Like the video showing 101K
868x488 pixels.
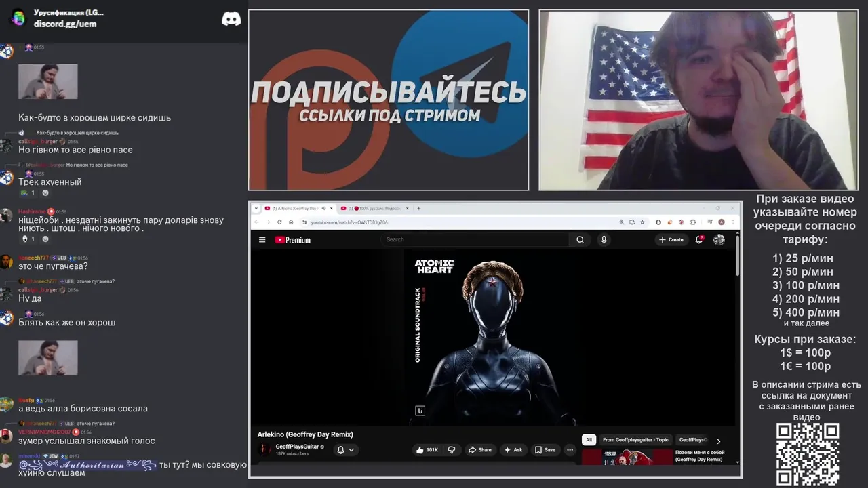pyautogui.click(x=427, y=449)
